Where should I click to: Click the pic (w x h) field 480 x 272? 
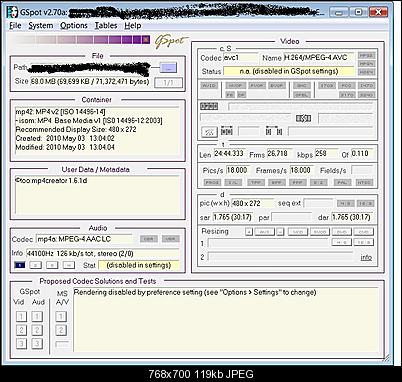click(x=252, y=203)
